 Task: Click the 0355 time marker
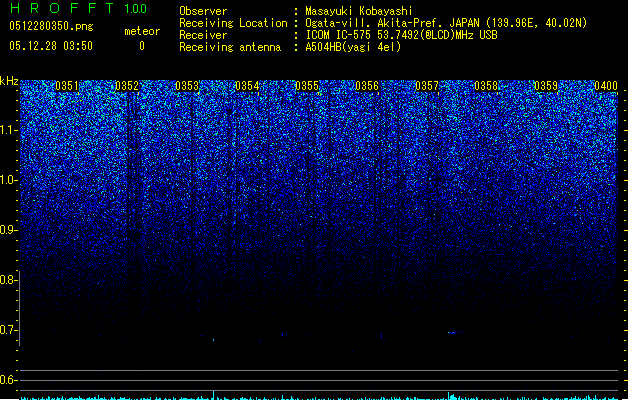tap(307, 86)
